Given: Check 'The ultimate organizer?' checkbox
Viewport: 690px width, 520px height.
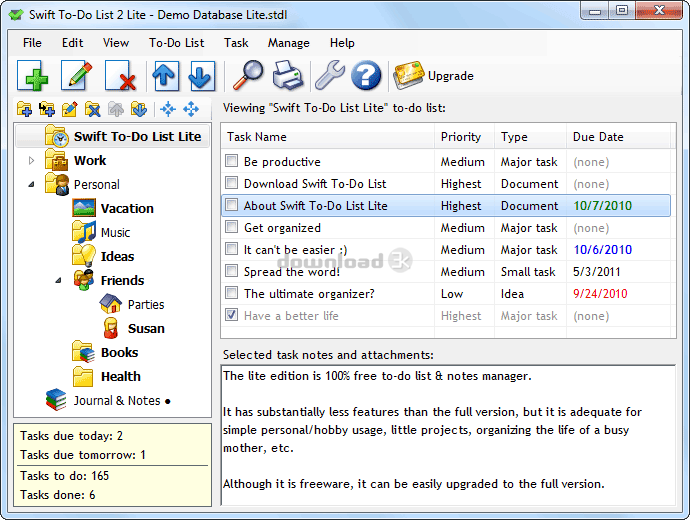Looking at the screenshot, I should point(231,293).
